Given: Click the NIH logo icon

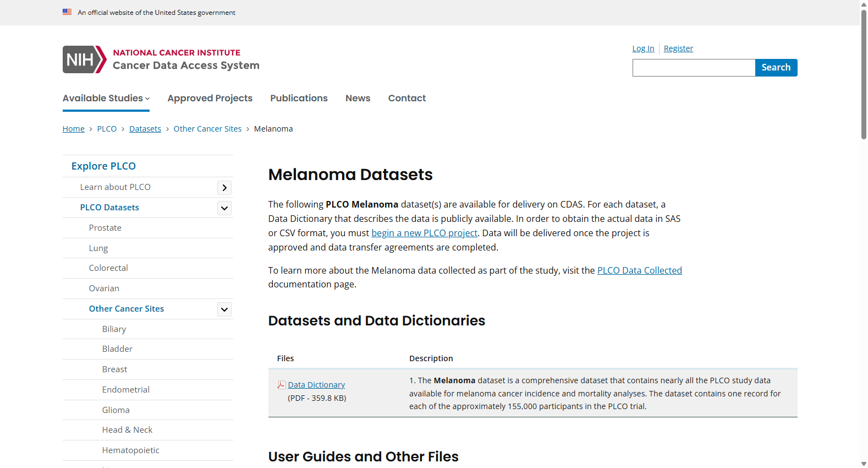Looking at the screenshot, I should (85, 59).
